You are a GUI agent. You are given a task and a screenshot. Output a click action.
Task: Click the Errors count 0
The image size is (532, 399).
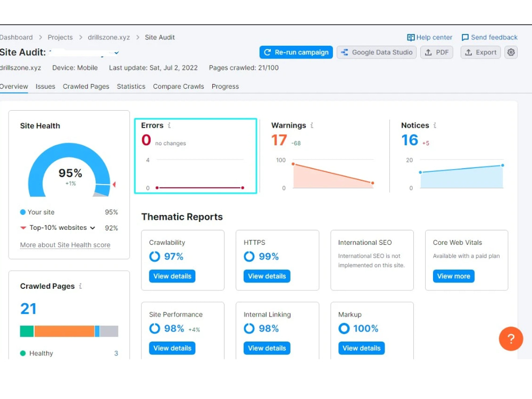click(146, 140)
